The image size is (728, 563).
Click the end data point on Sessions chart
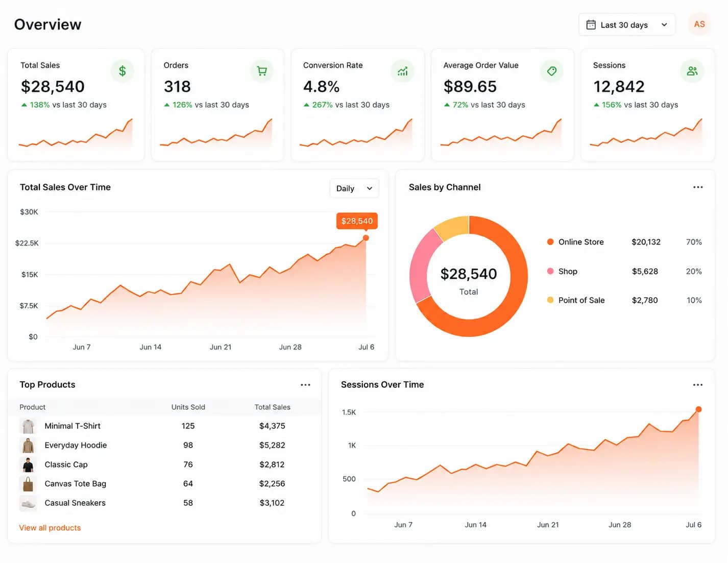click(698, 409)
